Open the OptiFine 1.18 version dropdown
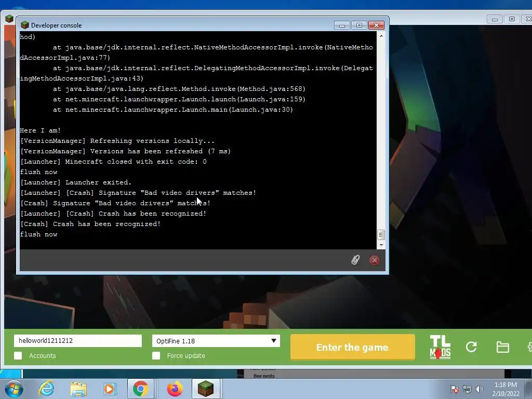The image size is (532, 399). click(216, 341)
